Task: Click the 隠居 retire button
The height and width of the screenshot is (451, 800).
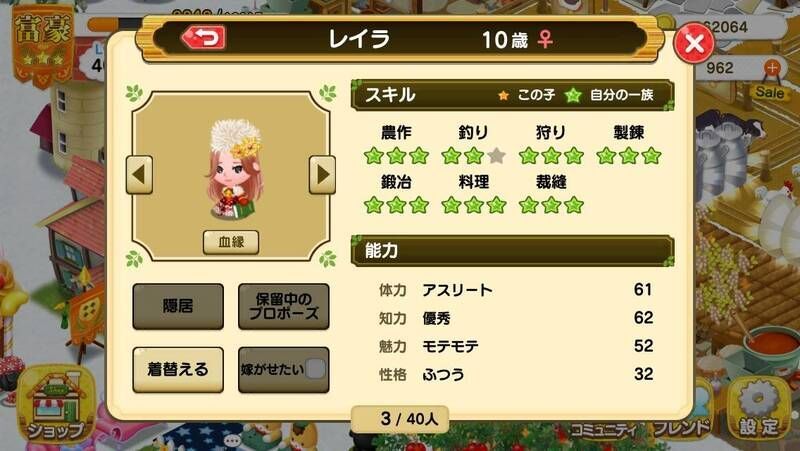Action: 178,306
